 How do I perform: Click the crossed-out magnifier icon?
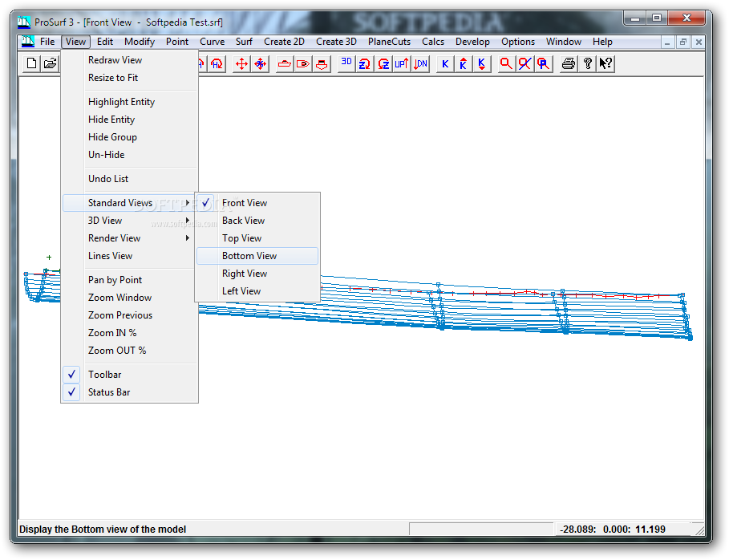525,63
